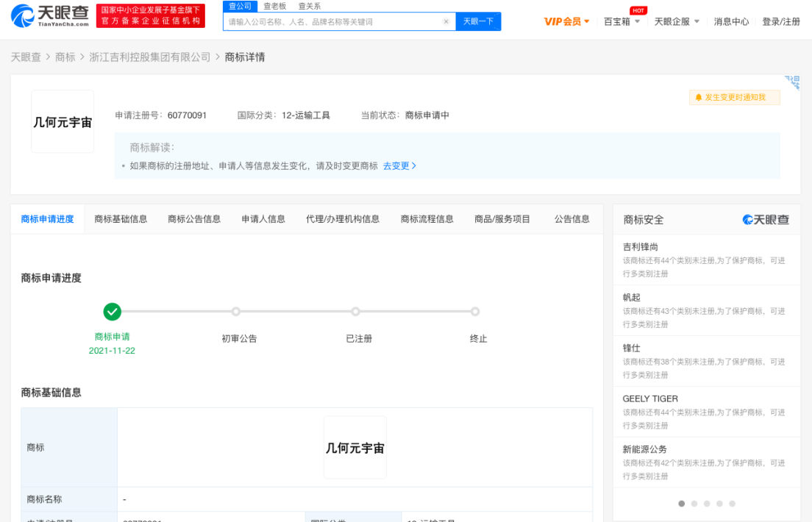Screen dimensions: 812x522
Task: Click the 几何元宇宙 trademark image at top
Action: 63,122
